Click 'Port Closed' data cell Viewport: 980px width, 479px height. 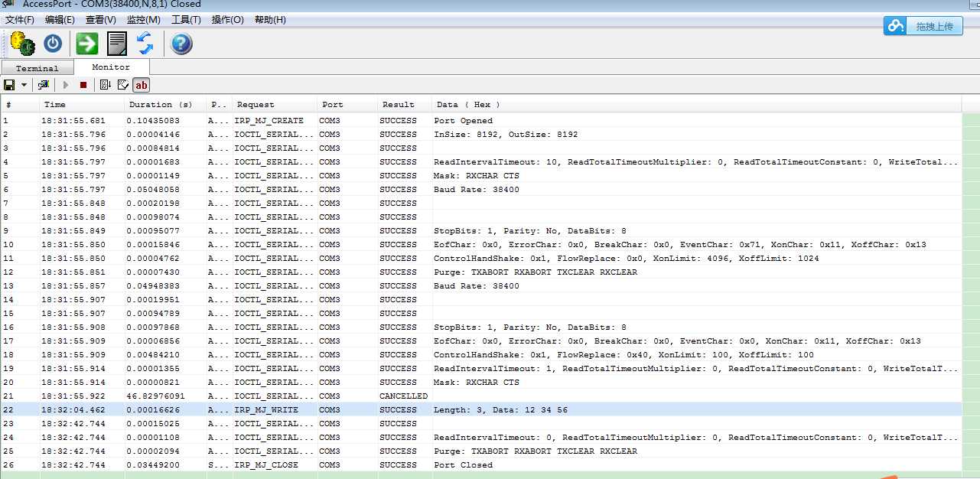tap(464, 465)
